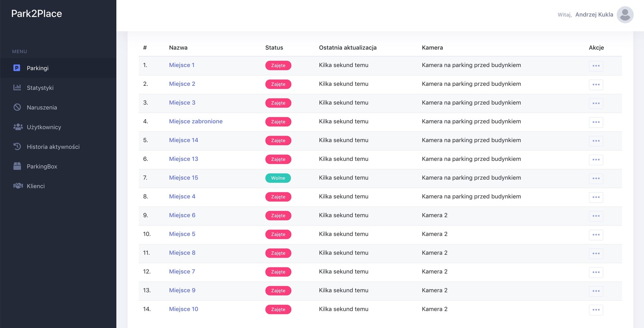Click the user avatar icon
The width and height of the screenshot is (644, 328).
click(625, 15)
